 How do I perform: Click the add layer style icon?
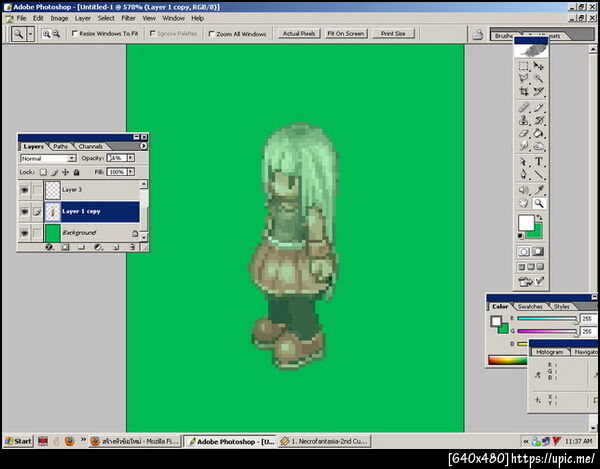point(49,247)
